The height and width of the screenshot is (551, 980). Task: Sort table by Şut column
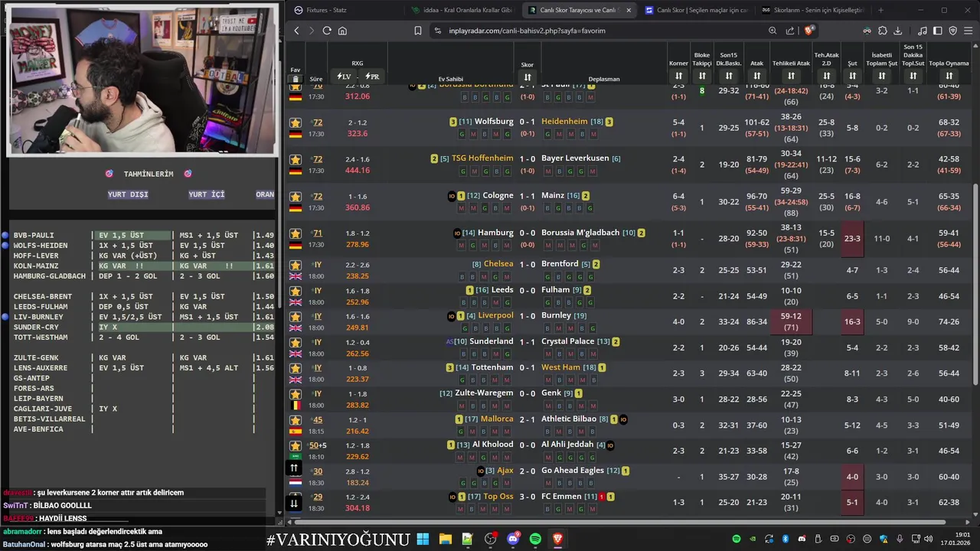tap(852, 76)
